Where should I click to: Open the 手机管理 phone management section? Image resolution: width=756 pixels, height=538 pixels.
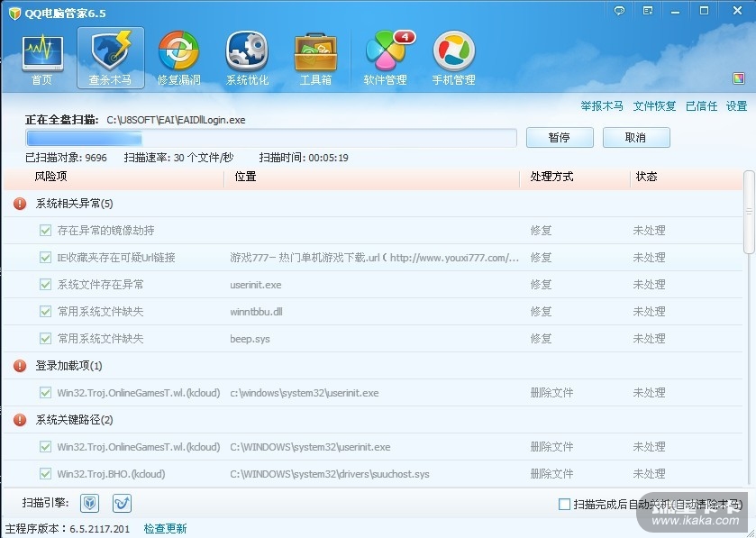pos(454,59)
